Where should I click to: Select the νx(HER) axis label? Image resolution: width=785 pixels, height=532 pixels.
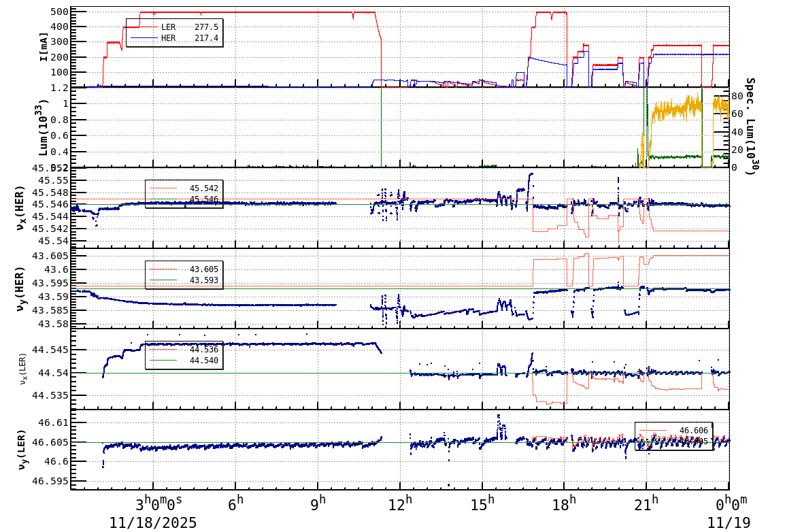click(20, 208)
